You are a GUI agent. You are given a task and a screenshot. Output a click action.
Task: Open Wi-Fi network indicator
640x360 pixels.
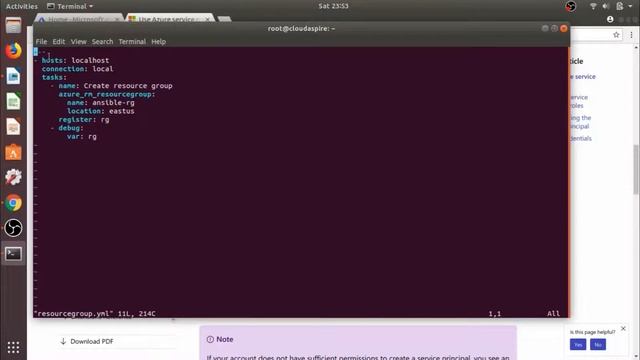(593, 6)
